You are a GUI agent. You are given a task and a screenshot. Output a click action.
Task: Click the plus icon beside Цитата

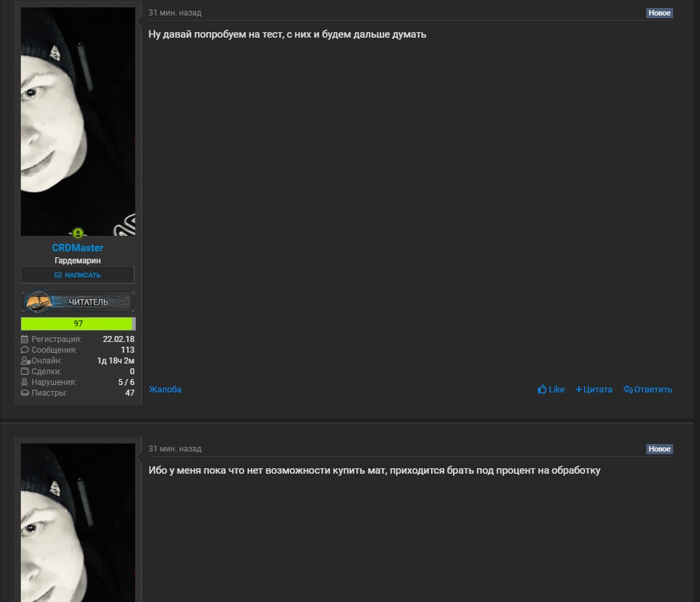(578, 390)
